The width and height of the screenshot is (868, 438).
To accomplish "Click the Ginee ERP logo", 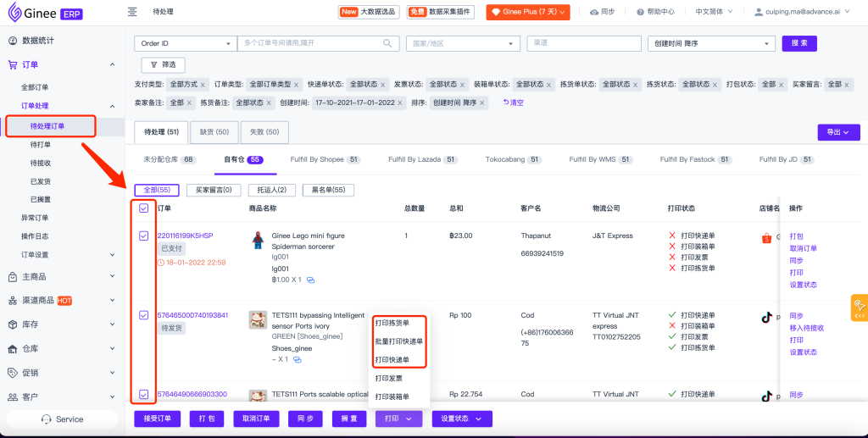I will coord(46,12).
